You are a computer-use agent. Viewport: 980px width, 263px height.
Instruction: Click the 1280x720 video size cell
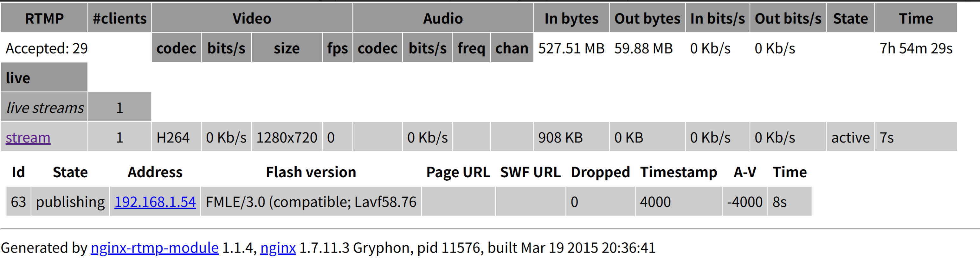[x=287, y=138]
